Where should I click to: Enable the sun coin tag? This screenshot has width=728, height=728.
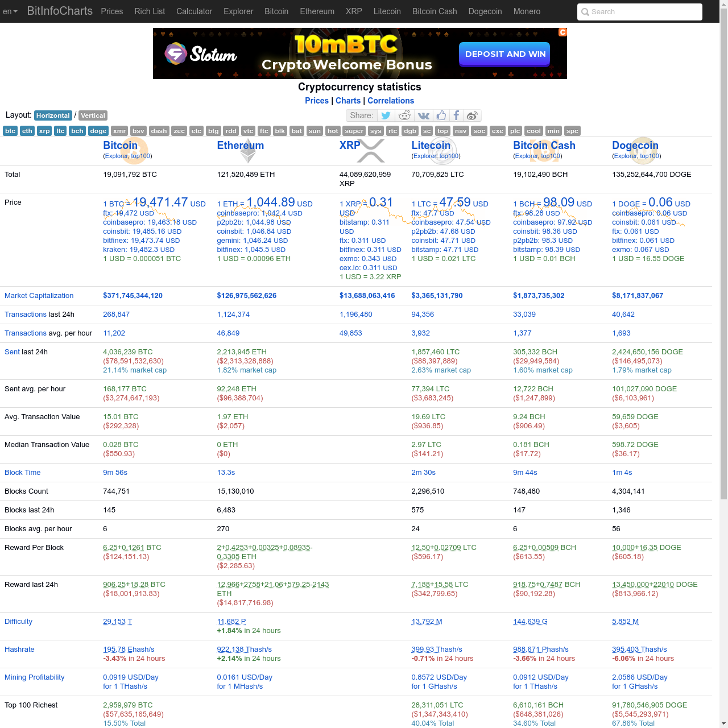click(315, 131)
